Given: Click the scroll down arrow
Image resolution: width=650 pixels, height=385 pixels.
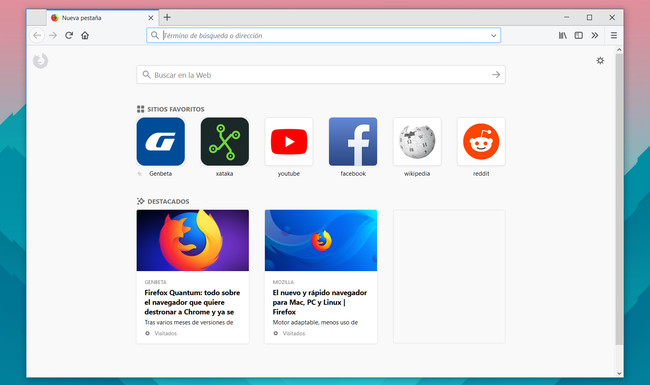Looking at the screenshot, I should (x=619, y=373).
